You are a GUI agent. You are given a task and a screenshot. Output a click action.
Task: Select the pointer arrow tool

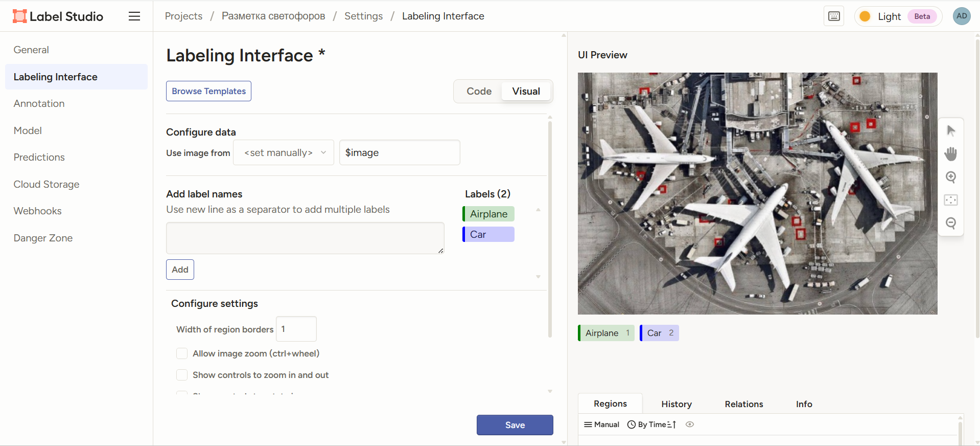tap(950, 131)
